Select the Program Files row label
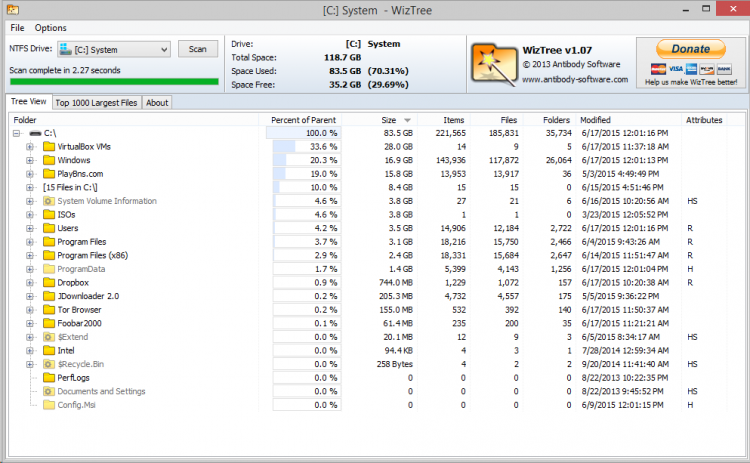This screenshot has height=463, width=750. (82, 242)
